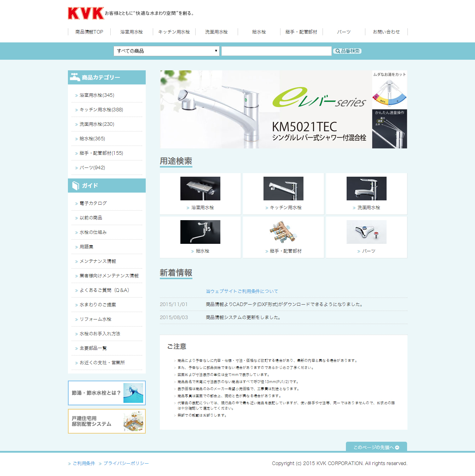The height and width of the screenshot is (476, 475).
Task: Open the 主要部品一覧 guide link
Action: [93, 348]
